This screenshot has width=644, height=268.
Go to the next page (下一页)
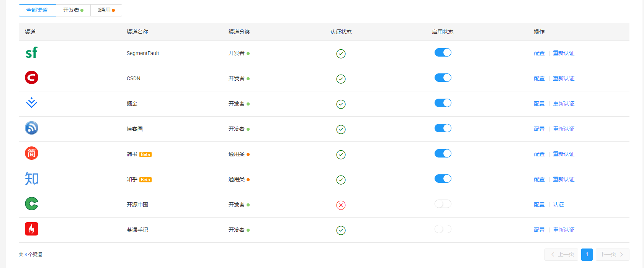tap(612, 255)
